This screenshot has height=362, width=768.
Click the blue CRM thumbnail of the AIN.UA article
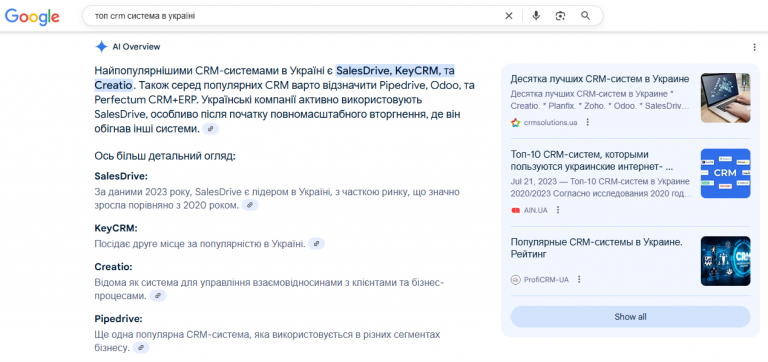point(725,173)
